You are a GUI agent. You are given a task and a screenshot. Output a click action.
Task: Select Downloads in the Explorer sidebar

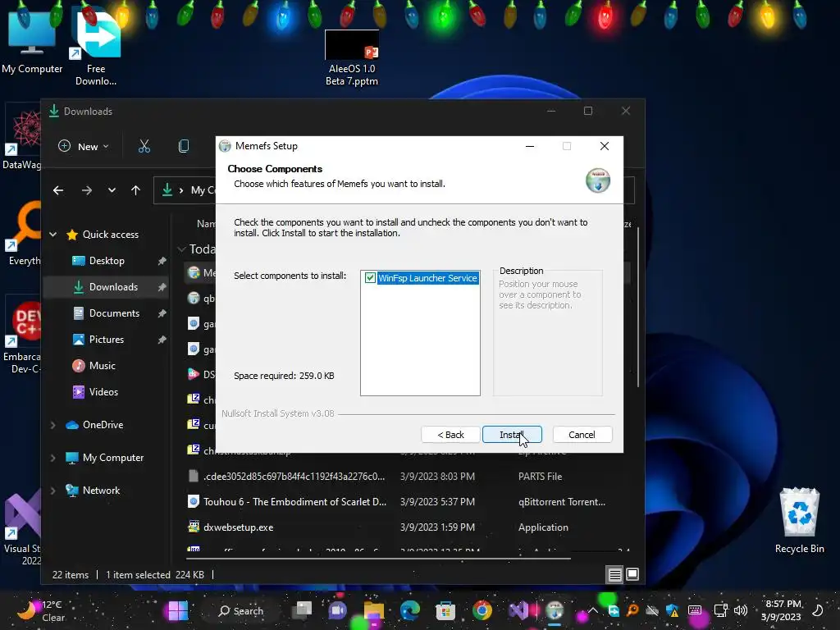105,287
